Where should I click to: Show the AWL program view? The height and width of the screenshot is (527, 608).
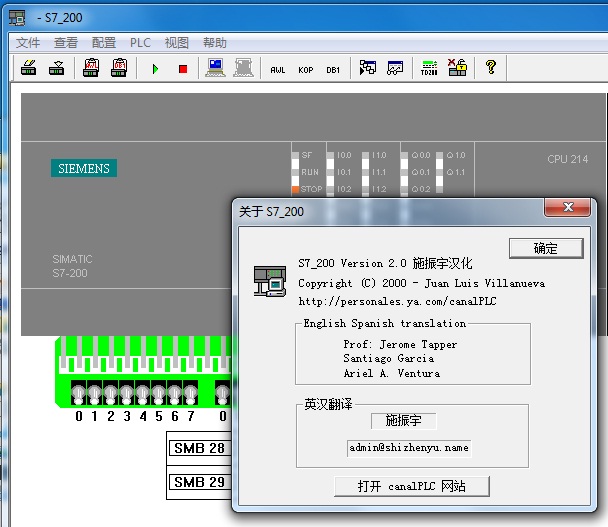pyautogui.click(x=278, y=70)
